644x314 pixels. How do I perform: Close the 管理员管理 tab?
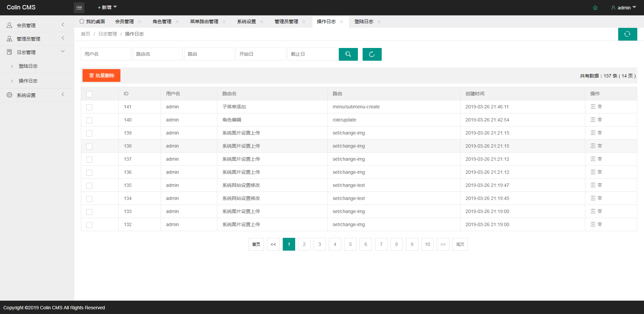tap(304, 22)
